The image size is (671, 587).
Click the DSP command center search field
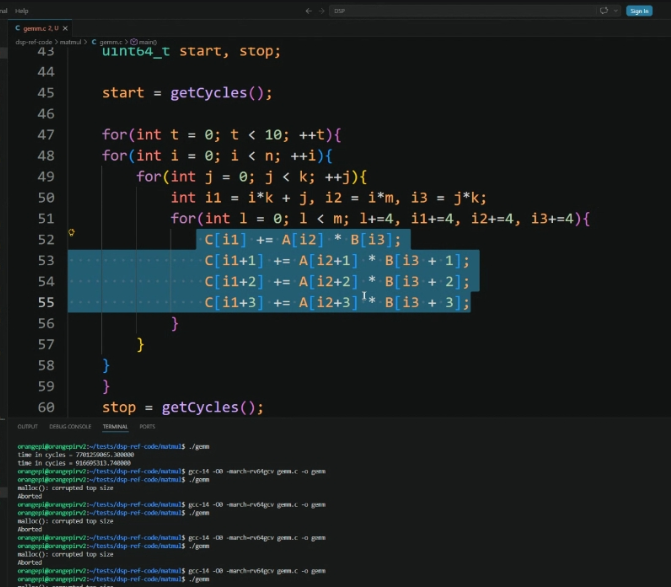tap(462, 11)
